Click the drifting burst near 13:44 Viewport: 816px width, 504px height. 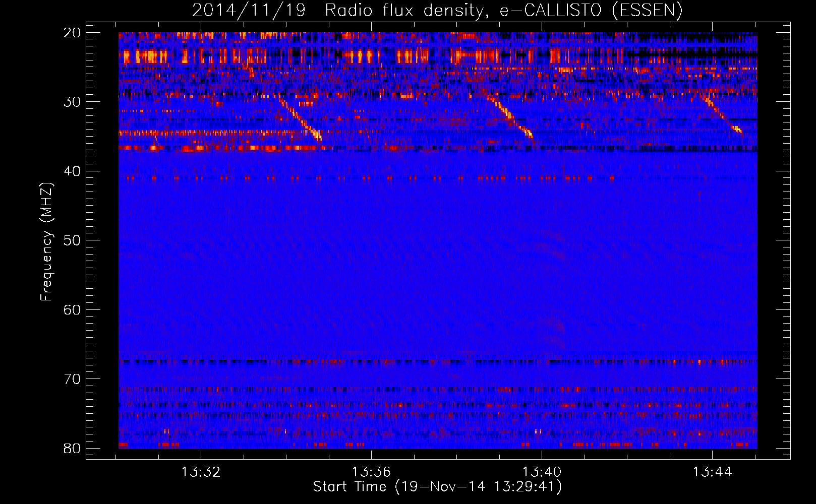[721, 115]
